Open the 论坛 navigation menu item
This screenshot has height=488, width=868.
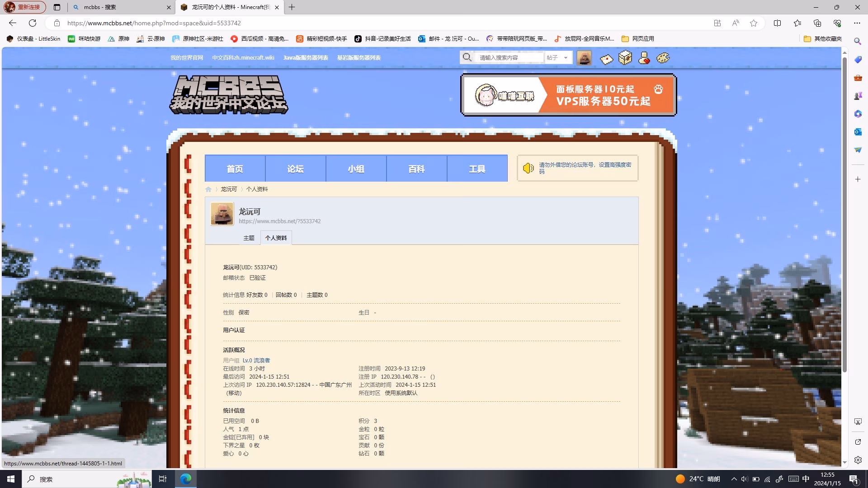295,169
